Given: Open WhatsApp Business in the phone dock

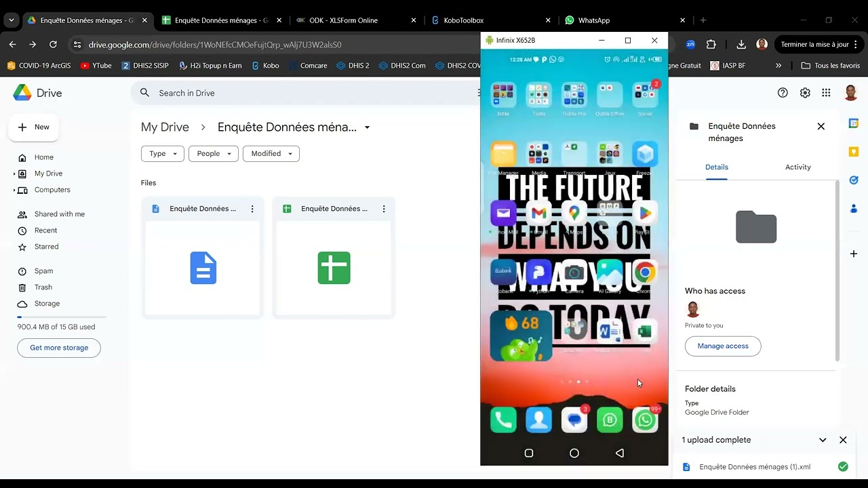Looking at the screenshot, I should tap(609, 420).
